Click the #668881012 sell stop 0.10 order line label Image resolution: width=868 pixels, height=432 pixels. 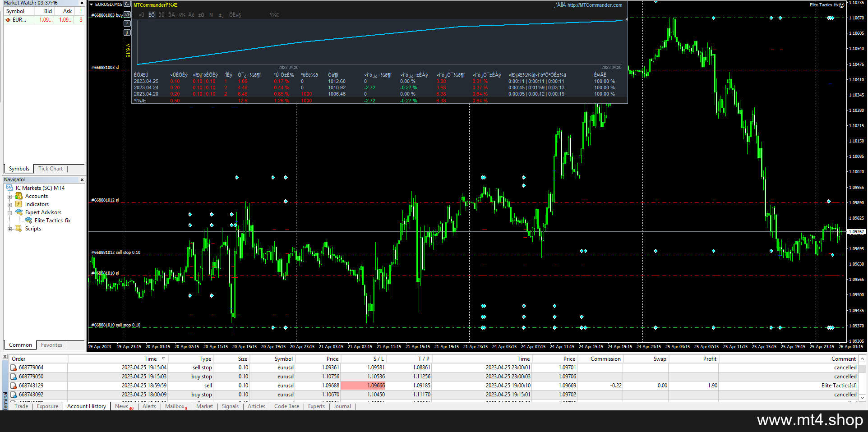pyautogui.click(x=116, y=253)
